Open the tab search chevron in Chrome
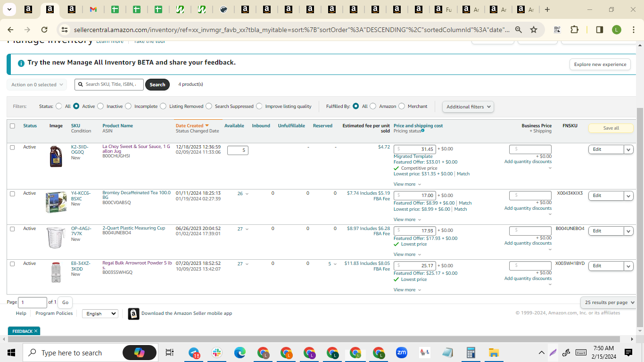Viewport: 644px width, 362px height. click(9, 9)
